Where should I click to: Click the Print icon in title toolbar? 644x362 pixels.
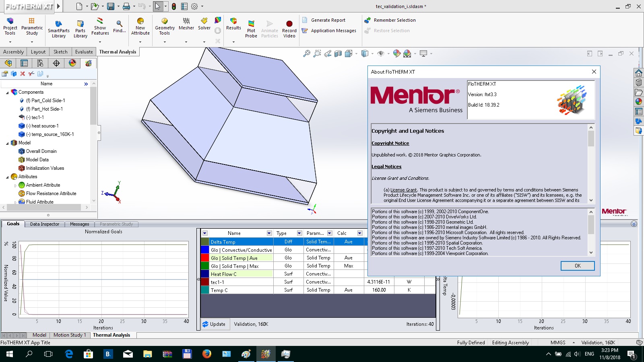click(126, 6)
